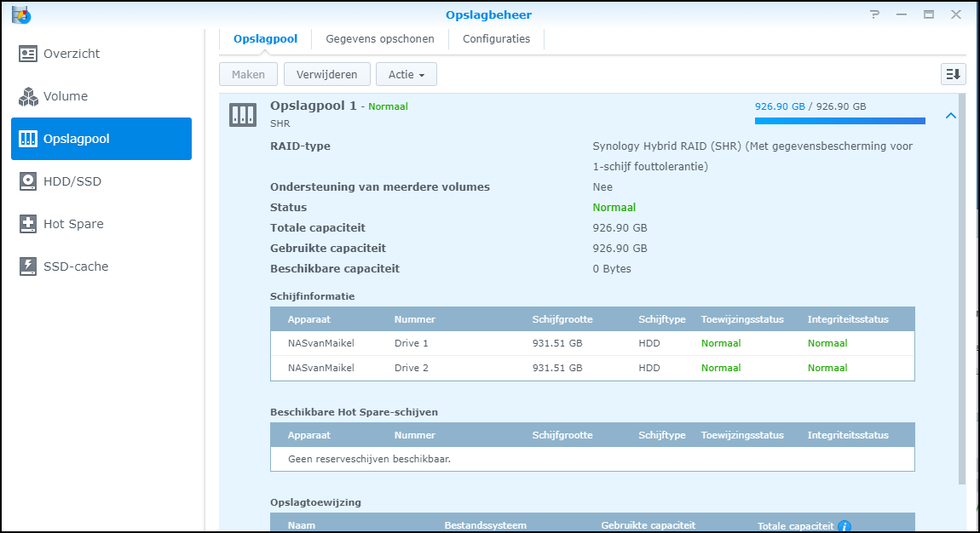Click the Geen reserveschijven beschikbaar message
The width and height of the screenshot is (980, 533).
pos(369,460)
